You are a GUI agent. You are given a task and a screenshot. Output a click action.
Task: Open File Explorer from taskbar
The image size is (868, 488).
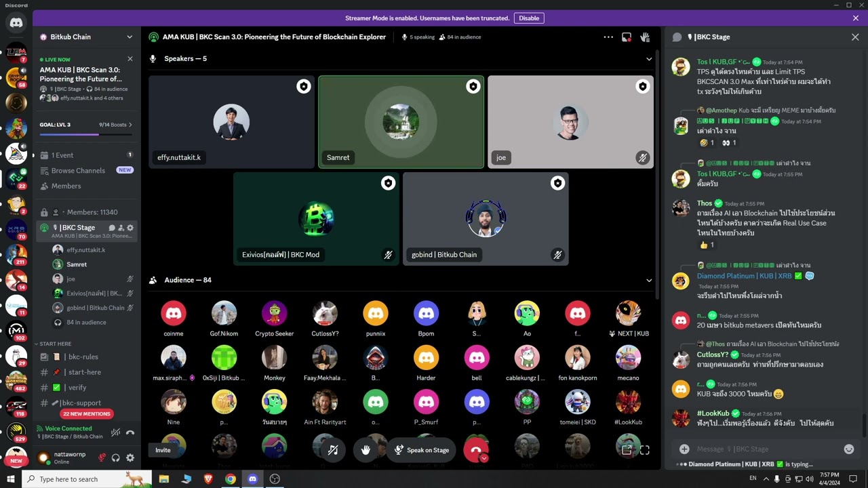(x=164, y=479)
